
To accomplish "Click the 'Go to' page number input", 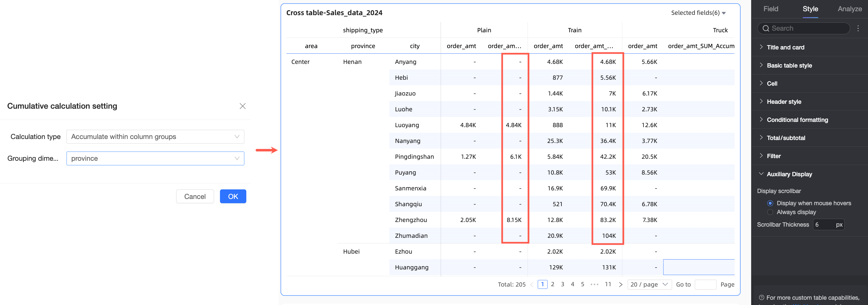I will tap(705, 285).
